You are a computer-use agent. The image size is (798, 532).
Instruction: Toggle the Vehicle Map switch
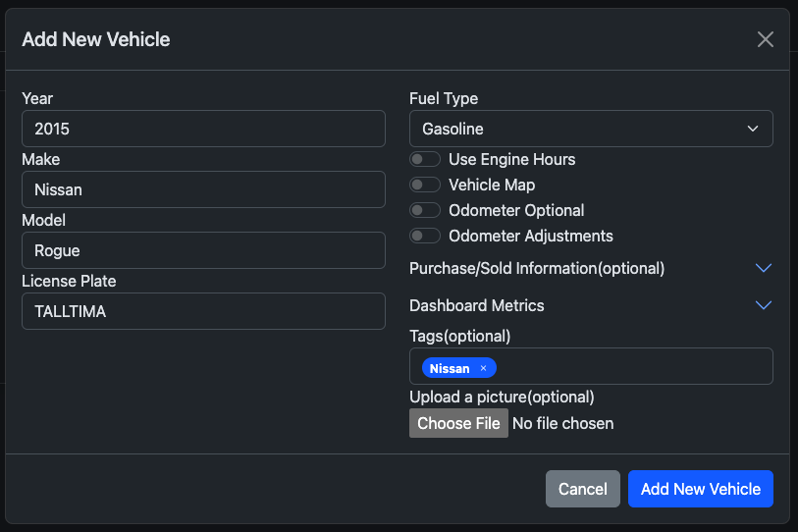pyautogui.click(x=425, y=185)
